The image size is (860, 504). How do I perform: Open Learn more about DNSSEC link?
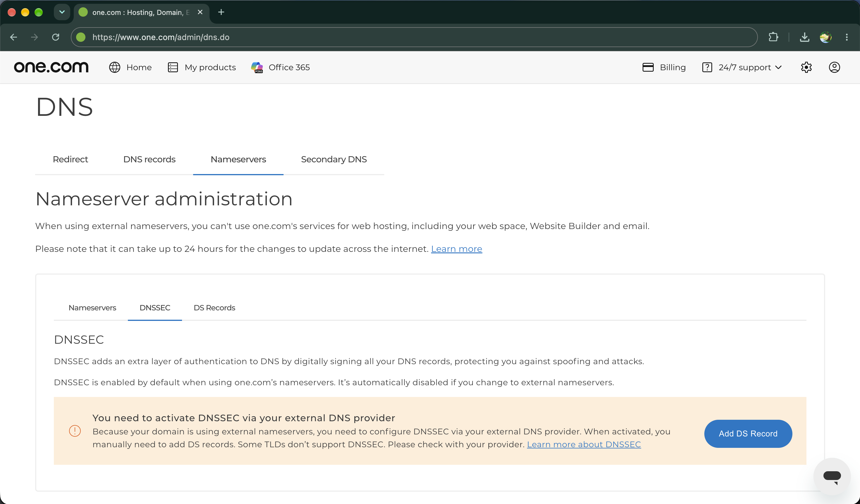point(584,445)
